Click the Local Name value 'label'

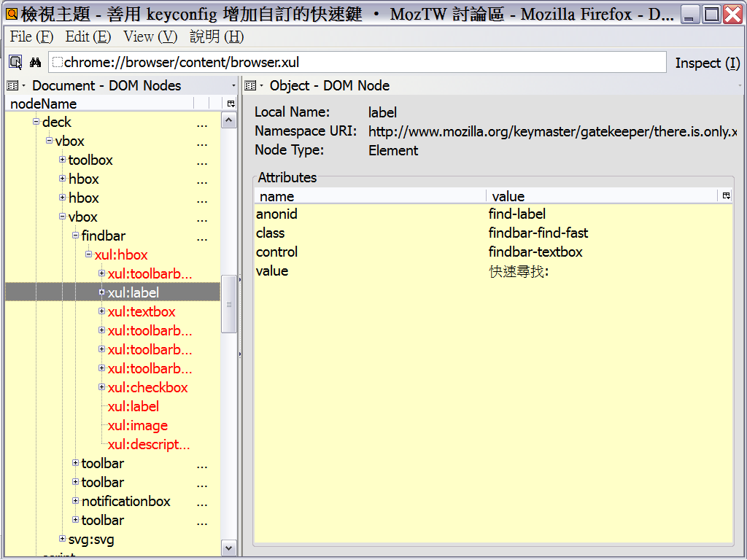382,112
